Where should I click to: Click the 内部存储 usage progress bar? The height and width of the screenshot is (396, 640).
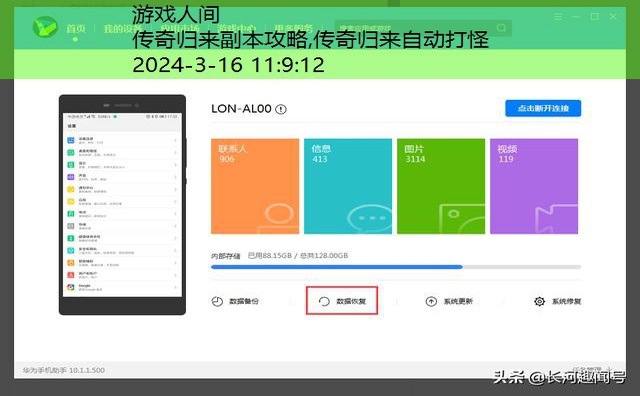coord(396,267)
